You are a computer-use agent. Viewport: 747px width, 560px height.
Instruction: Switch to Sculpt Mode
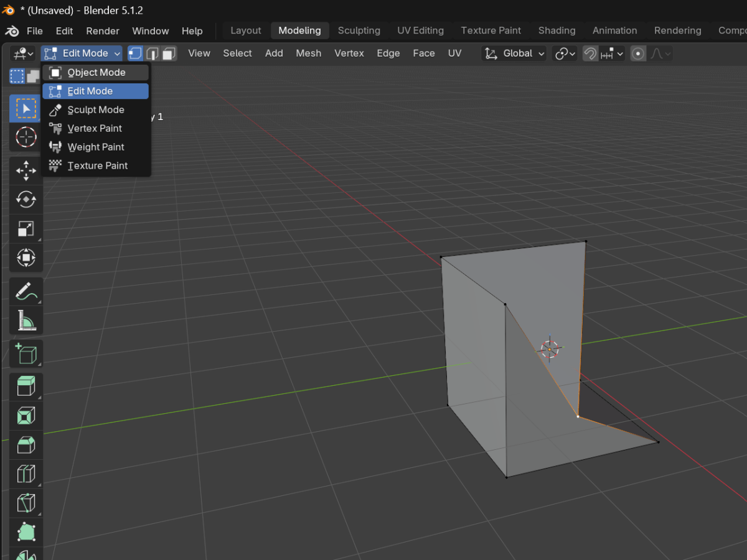(x=95, y=110)
